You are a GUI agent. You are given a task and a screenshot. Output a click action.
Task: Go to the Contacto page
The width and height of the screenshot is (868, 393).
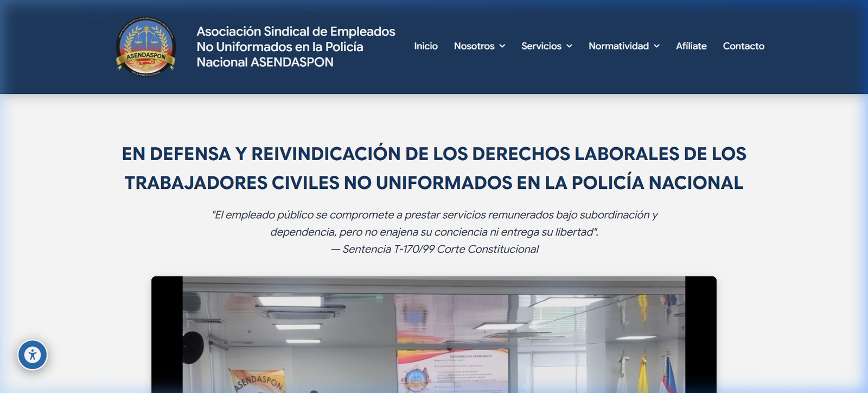[x=743, y=46]
